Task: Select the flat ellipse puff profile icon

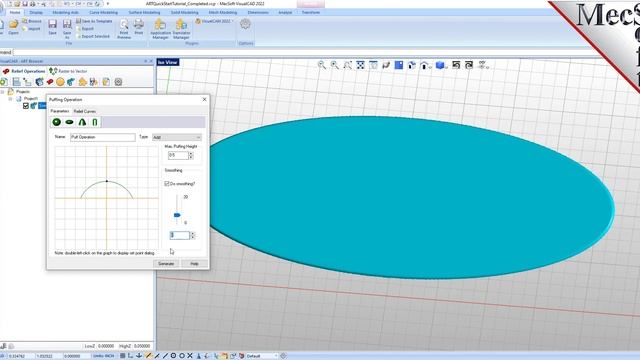Action: tap(69, 122)
